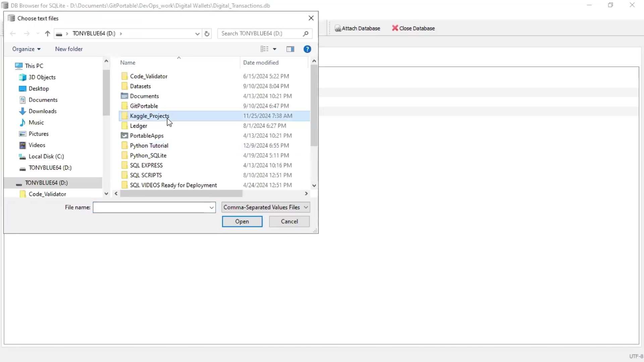Toggle the preview pane icon
This screenshot has width=644, height=362.
(290, 49)
